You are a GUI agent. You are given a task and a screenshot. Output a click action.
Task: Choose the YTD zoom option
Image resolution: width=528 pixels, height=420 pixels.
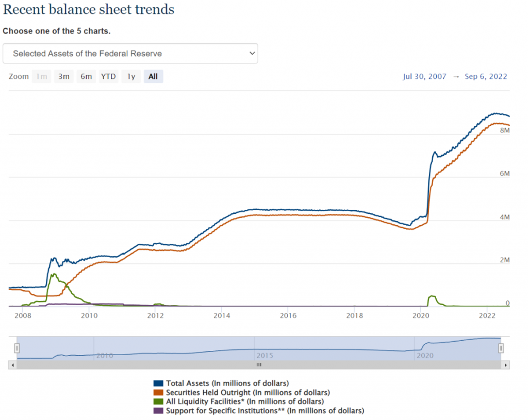[x=108, y=77]
